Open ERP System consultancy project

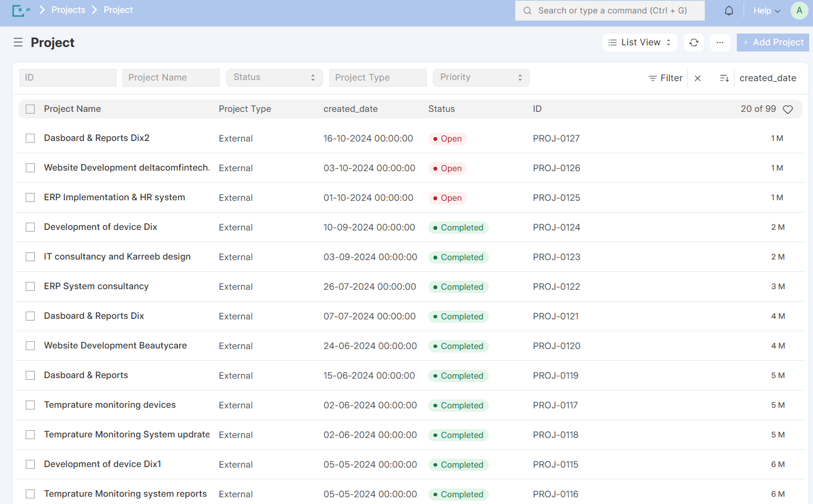tap(96, 286)
